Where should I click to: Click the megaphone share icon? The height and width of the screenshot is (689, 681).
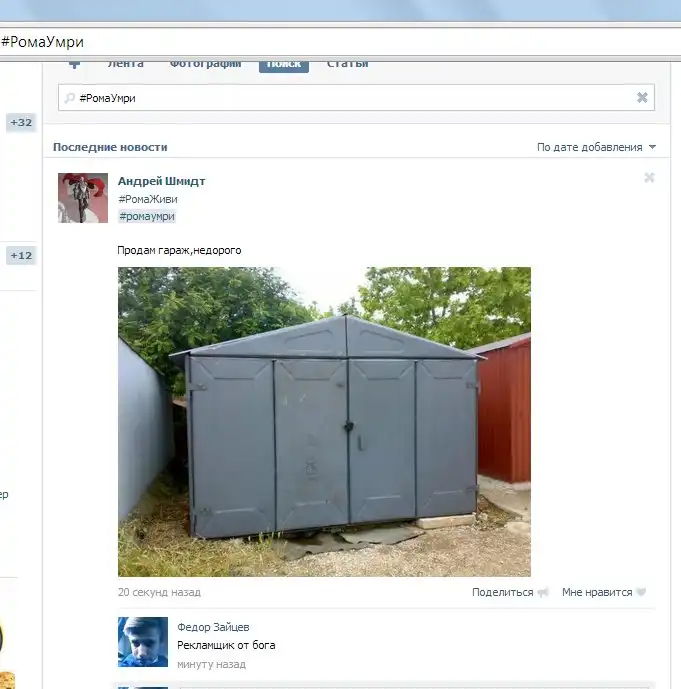click(x=543, y=593)
